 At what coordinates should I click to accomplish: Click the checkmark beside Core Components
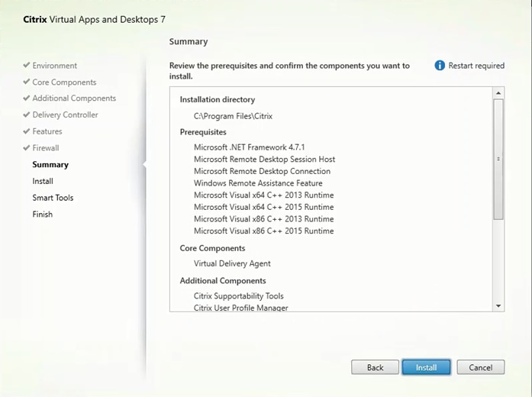pos(27,82)
